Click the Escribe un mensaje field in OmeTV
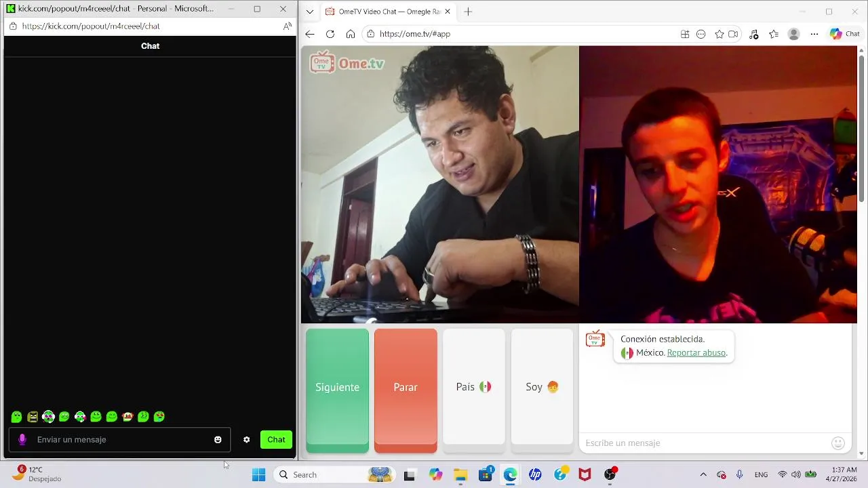 (705, 443)
